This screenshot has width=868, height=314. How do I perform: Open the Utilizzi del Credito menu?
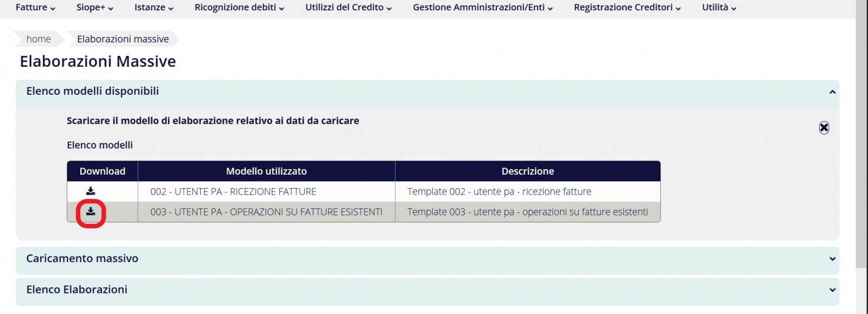coord(348,8)
